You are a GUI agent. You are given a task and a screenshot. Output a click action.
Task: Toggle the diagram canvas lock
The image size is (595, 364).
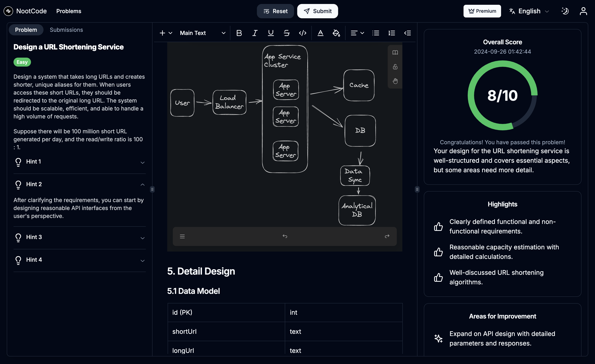[x=395, y=67]
